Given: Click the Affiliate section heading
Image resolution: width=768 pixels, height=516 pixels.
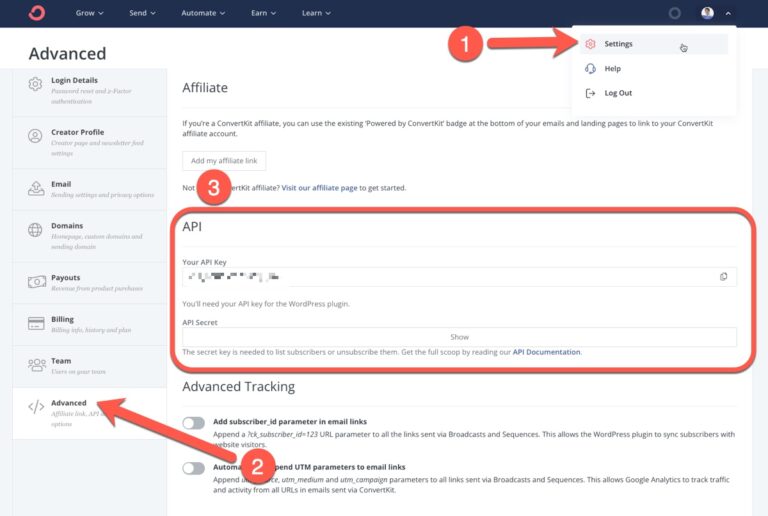Looking at the screenshot, I should click(x=205, y=88).
